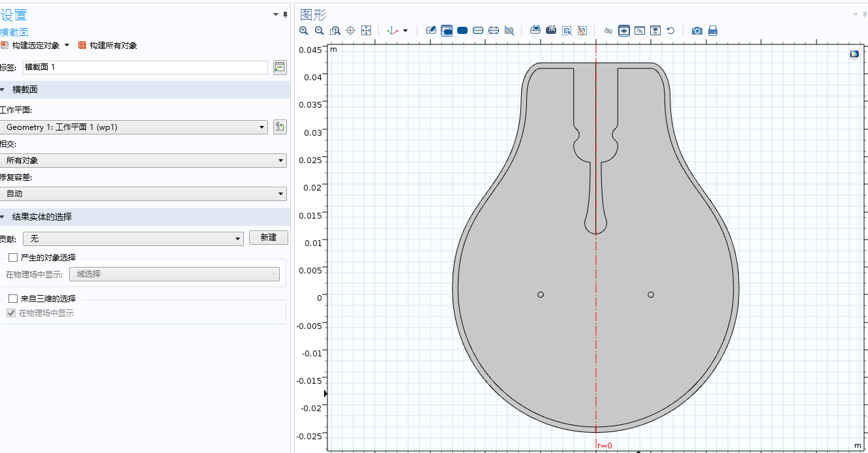Click the zoom extents icon
Viewport: 868px width, 453px height.
tap(367, 31)
